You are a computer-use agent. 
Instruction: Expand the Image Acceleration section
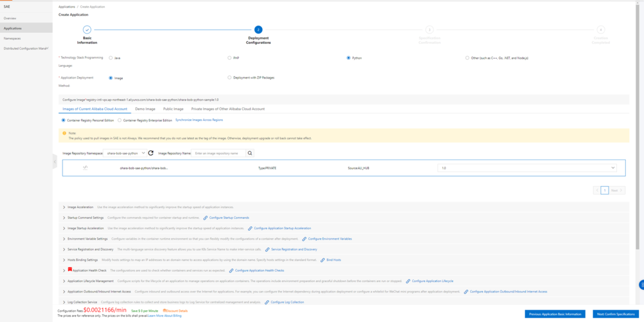tap(64, 207)
